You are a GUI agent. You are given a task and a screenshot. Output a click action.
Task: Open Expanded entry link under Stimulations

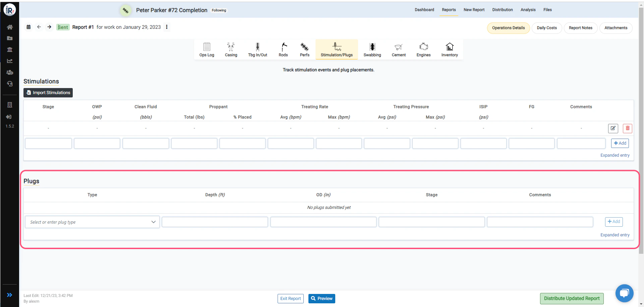coord(614,155)
